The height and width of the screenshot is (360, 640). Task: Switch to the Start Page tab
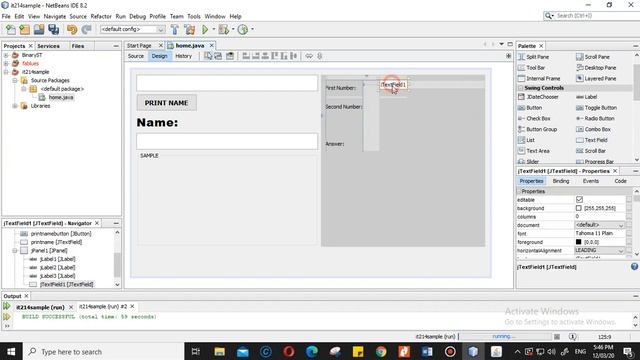pos(139,46)
